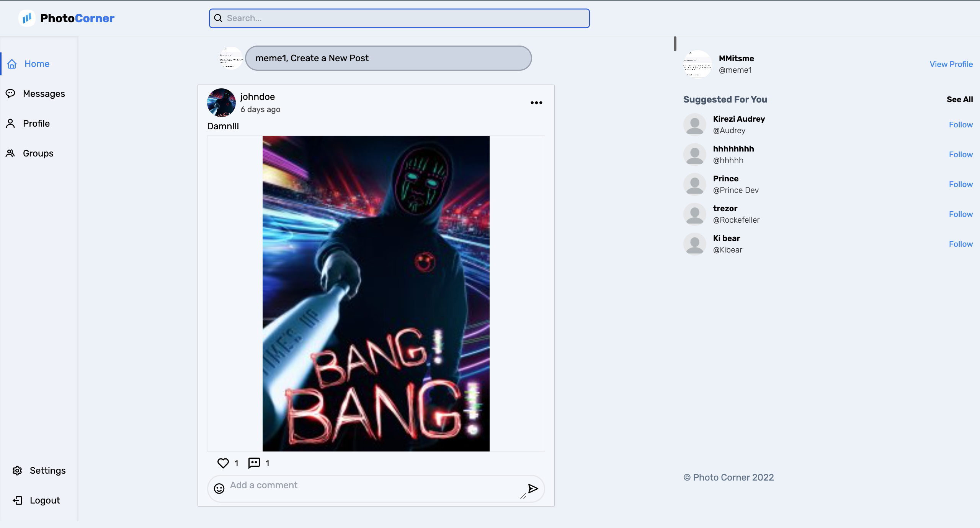Click comment box resize handle
980x528 pixels.
523,496
